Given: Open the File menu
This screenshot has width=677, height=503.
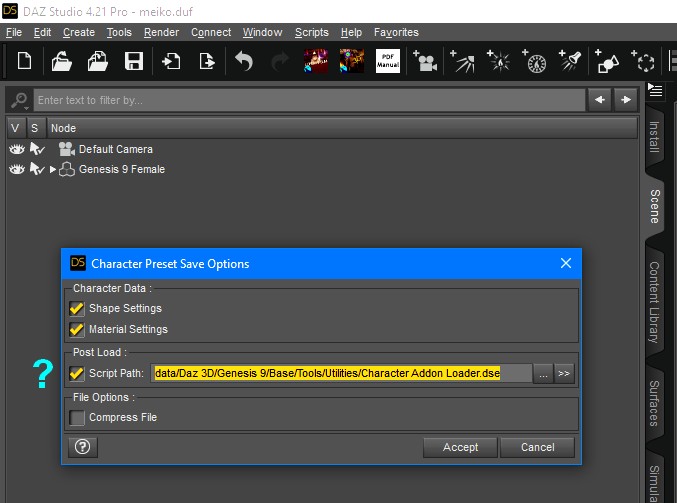Looking at the screenshot, I should point(14,32).
